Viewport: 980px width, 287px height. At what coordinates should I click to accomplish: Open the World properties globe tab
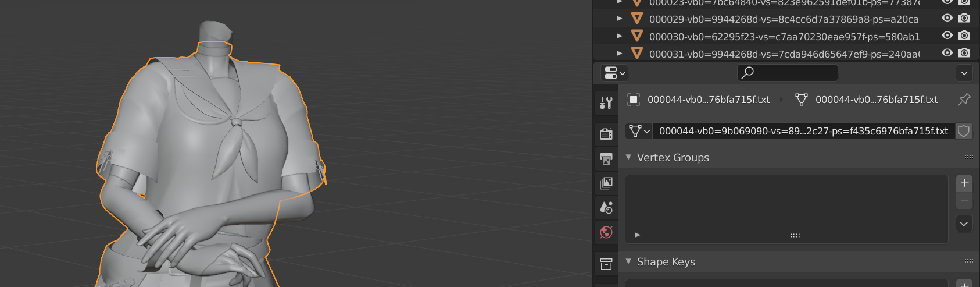[x=606, y=232]
